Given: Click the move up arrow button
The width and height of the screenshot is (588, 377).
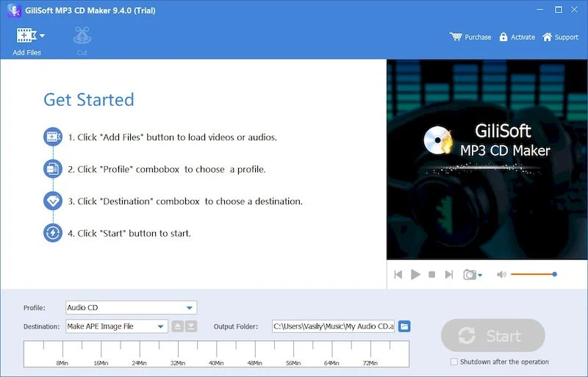Looking at the screenshot, I should [177, 326].
